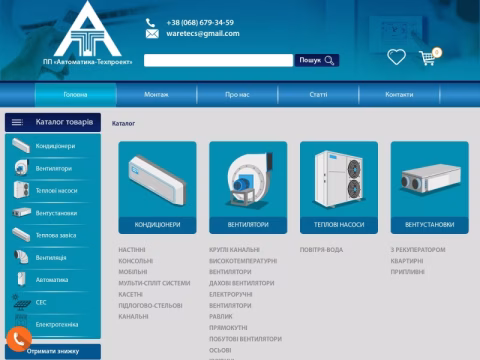Open the ДАХОВІ ВЕНТИЛЯТОРИ link
Screen dimensions: 480x360
tap(242, 283)
